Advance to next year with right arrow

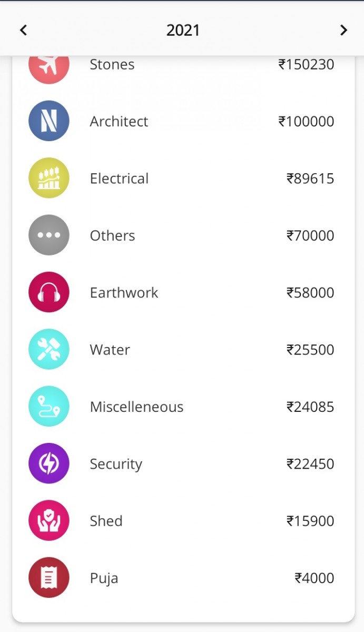coord(343,30)
